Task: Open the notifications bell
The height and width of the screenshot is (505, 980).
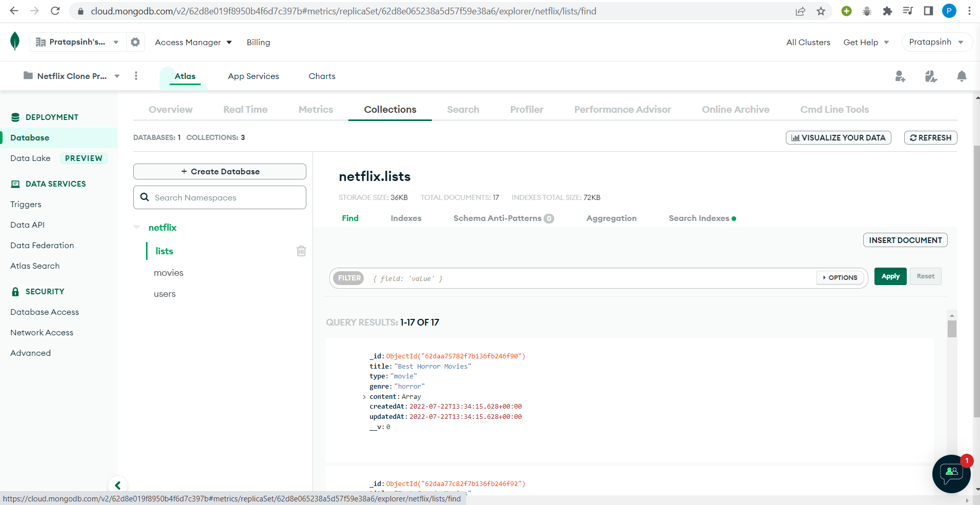Action: [x=961, y=76]
